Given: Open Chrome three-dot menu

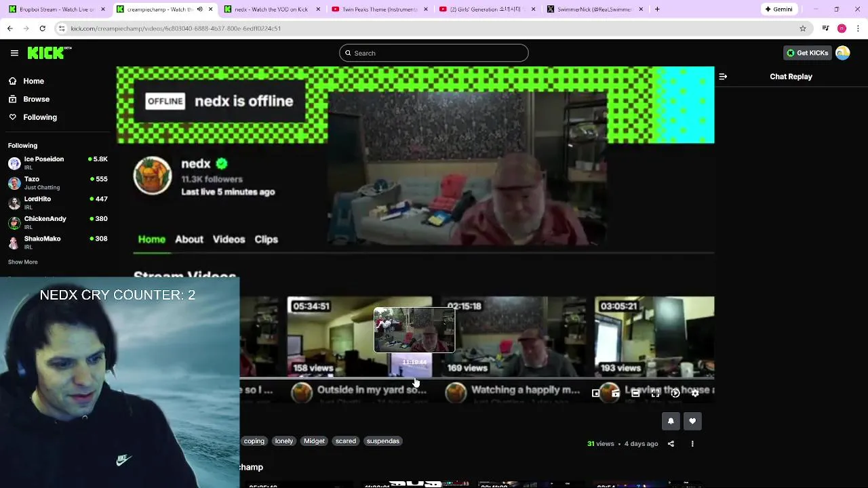Looking at the screenshot, I should click(x=859, y=28).
